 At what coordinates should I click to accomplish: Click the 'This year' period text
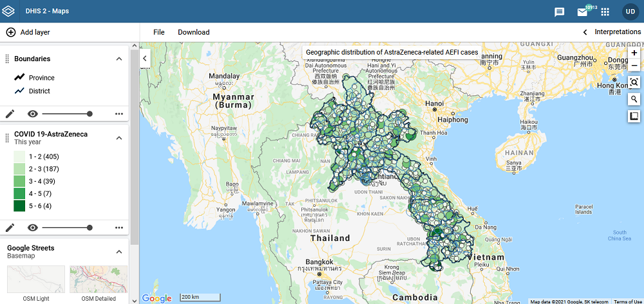28,142
